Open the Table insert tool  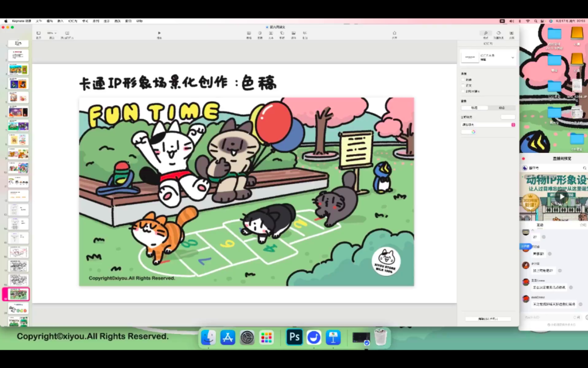pos(249,33)
